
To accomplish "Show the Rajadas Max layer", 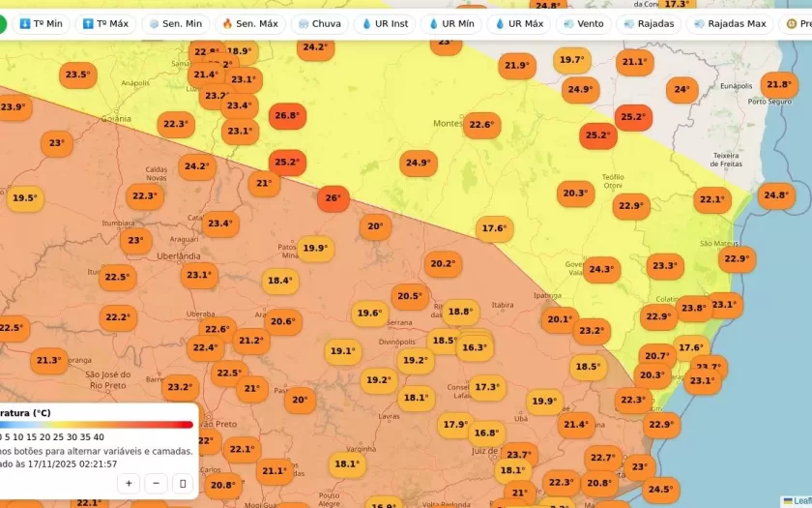I will pos(729,23).
